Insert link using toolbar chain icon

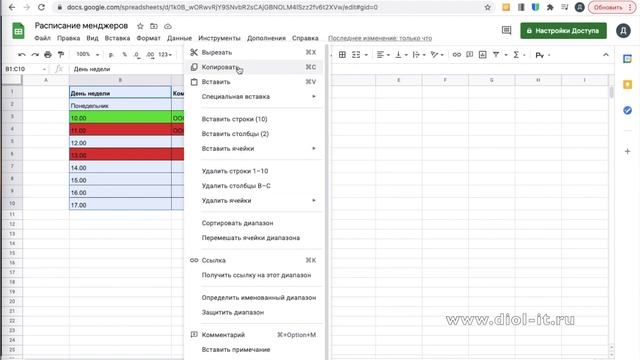pos(457,55)
